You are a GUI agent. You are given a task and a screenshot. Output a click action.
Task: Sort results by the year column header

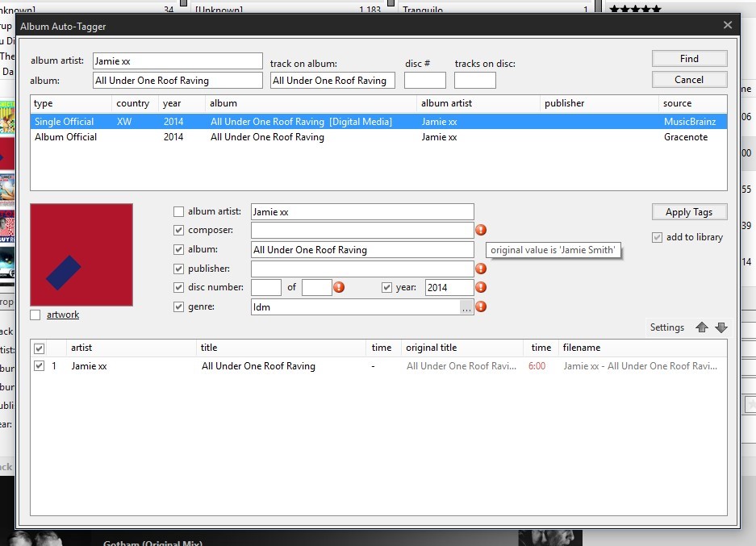click(172, 103)
